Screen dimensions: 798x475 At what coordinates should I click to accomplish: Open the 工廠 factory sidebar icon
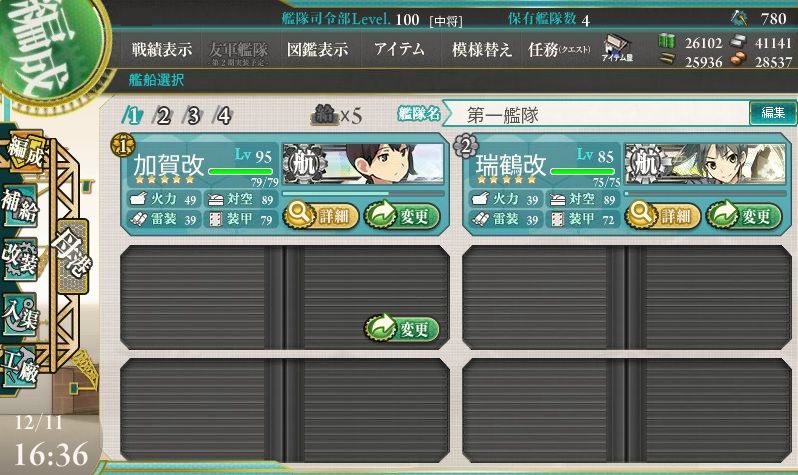20,368
